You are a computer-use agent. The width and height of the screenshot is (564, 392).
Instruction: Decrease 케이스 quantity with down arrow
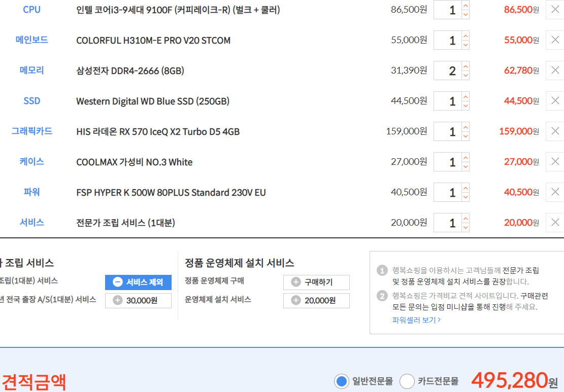pos(466,166)
